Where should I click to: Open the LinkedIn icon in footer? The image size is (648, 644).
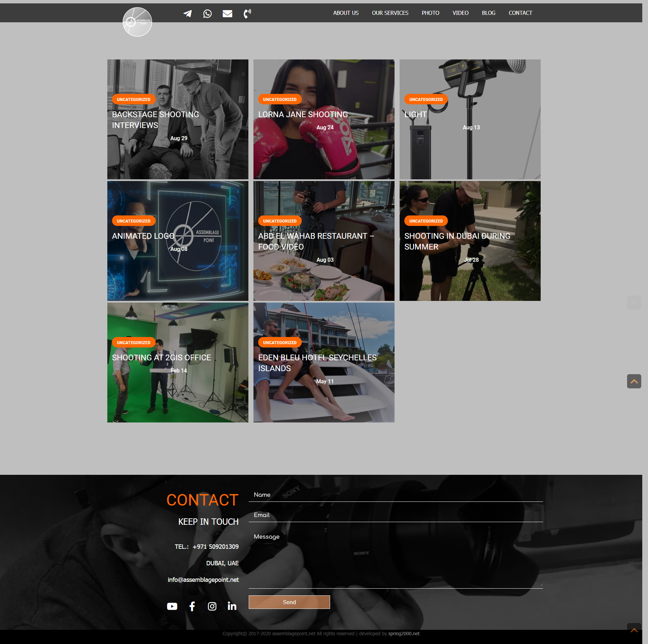(232, 606)
